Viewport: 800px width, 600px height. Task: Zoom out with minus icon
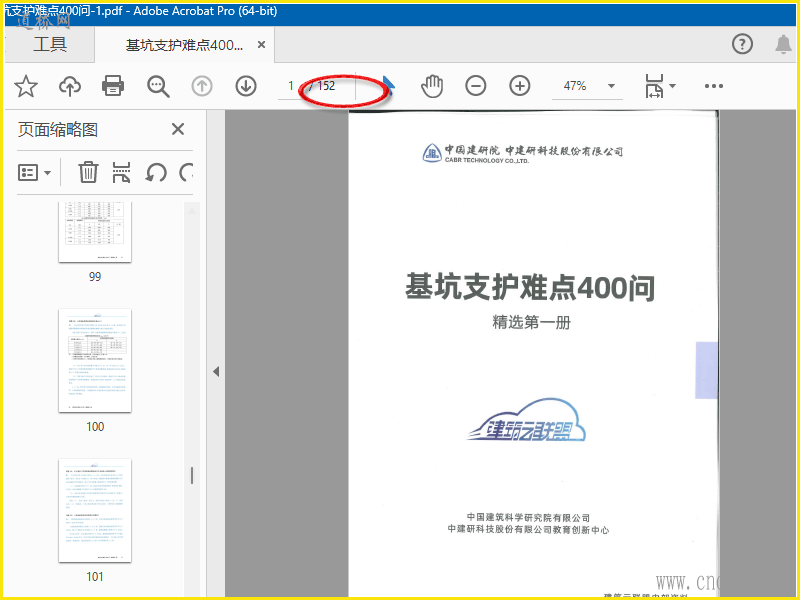tap(476, 86)
